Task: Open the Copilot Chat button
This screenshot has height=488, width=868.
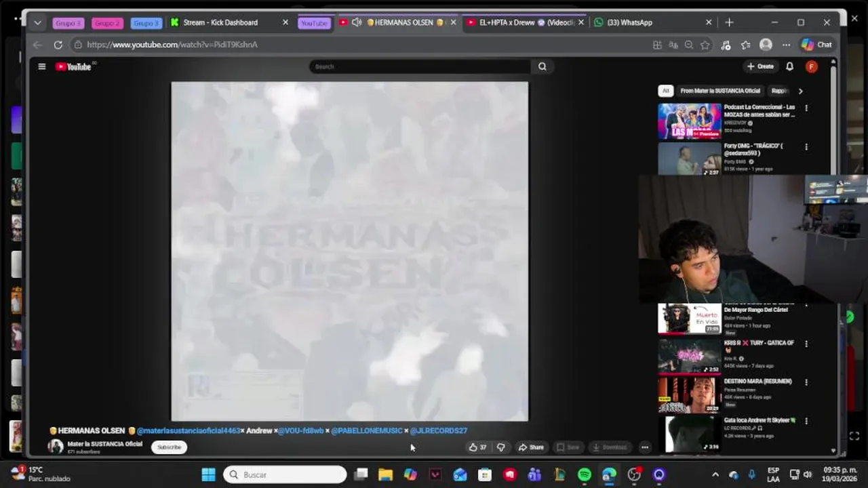Action: (816, 45)
